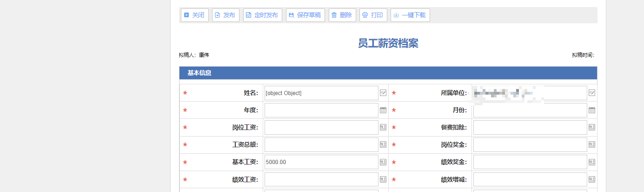Focus the 姓名 input field
644x192 pixels.
321,93
